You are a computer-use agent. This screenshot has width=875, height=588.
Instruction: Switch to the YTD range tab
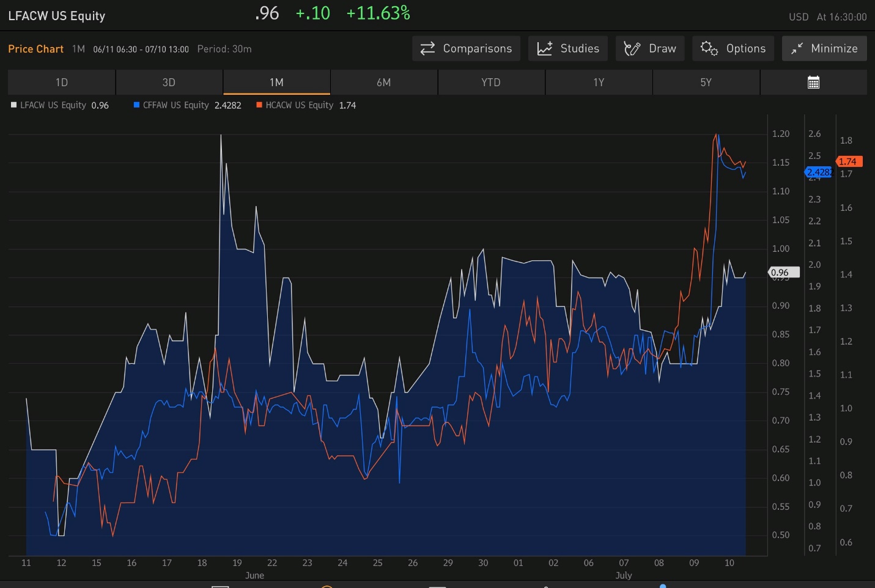(x=491, y=83)
